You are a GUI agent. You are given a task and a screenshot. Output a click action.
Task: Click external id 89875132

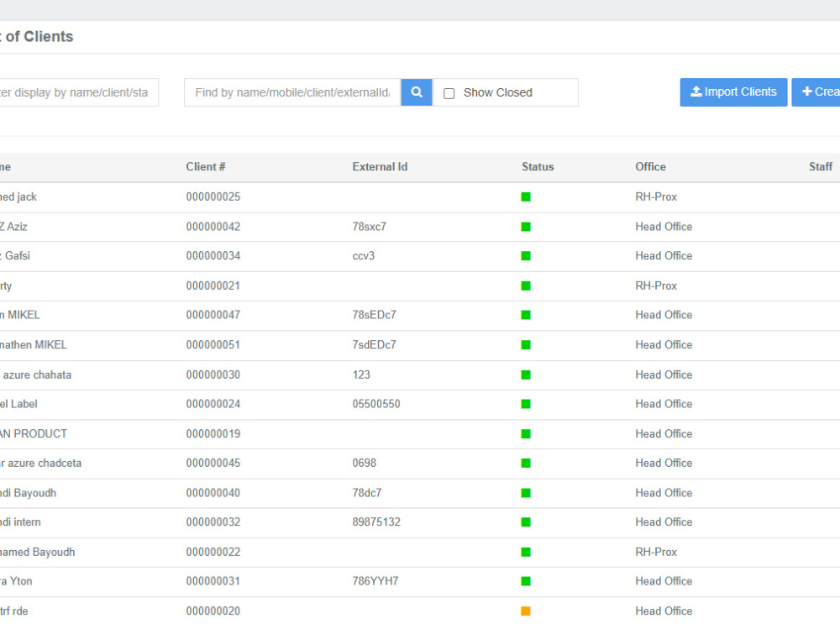tap(376, 522)
